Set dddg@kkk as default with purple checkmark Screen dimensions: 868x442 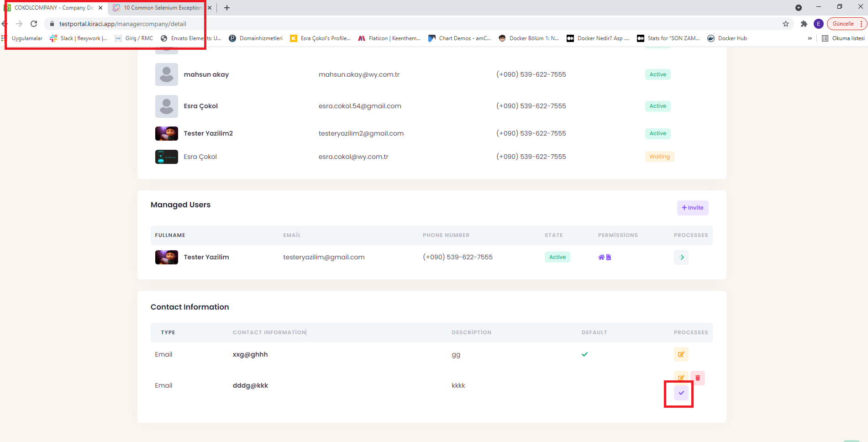(681, 393)
